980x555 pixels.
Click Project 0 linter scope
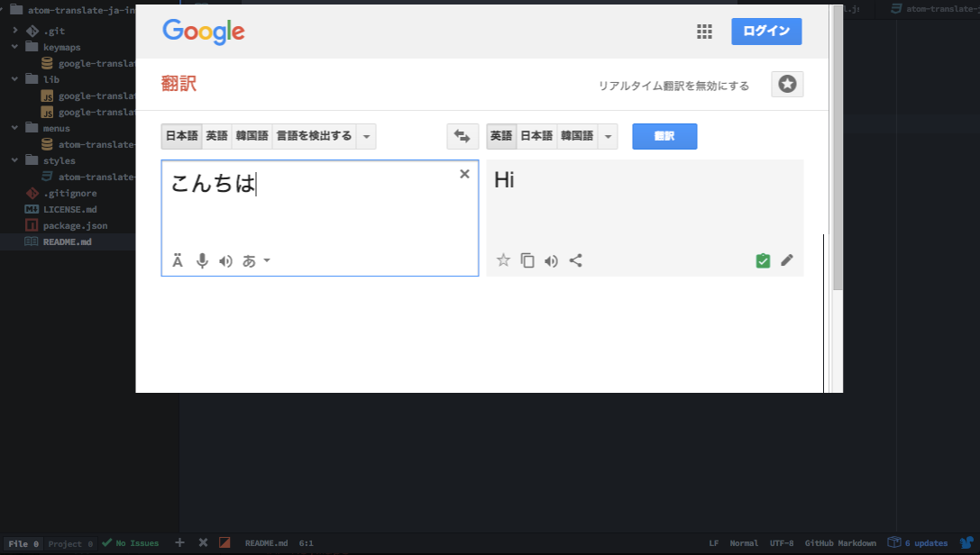tap(70, 544)
